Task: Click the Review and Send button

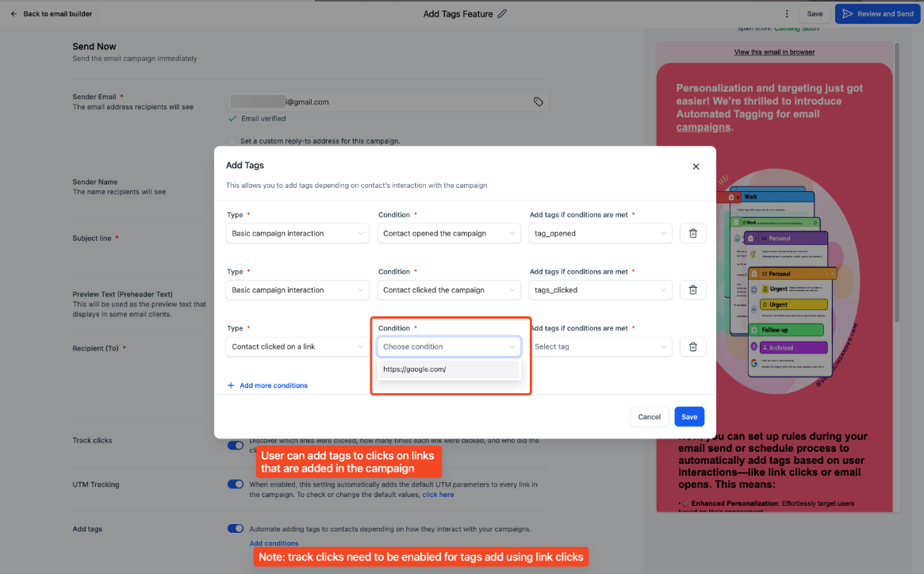Action: click(x=877, y=13)
